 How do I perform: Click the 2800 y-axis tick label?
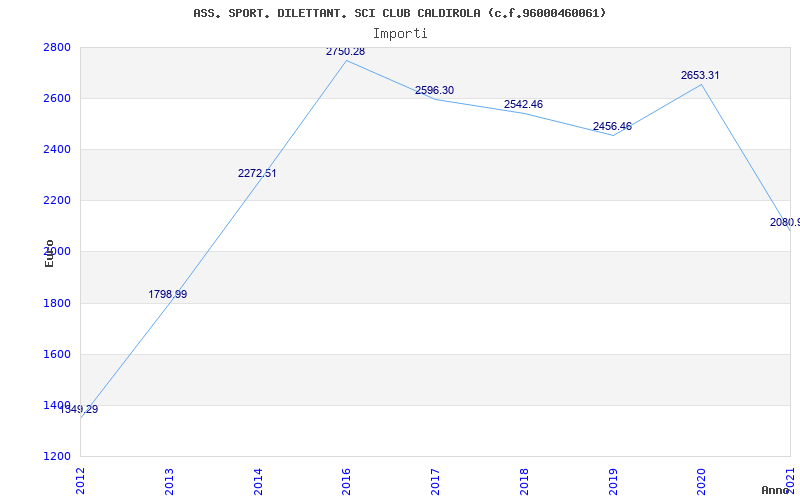click(55, 47)
